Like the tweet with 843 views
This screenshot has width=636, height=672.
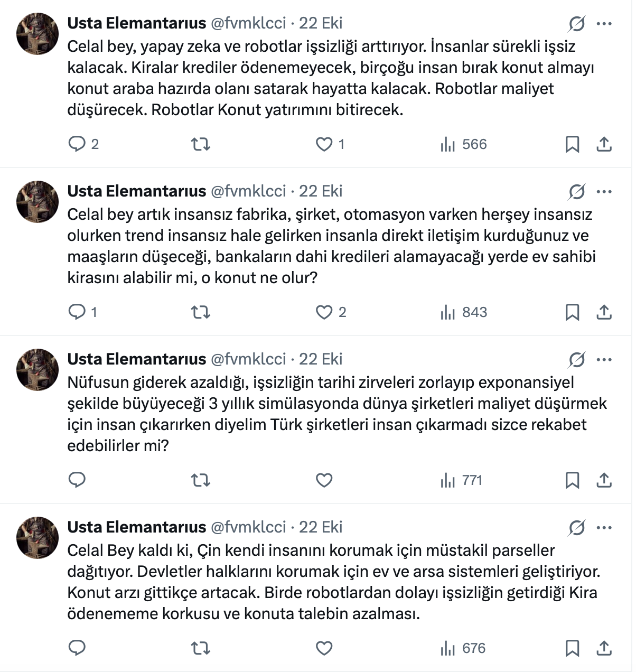324,312
